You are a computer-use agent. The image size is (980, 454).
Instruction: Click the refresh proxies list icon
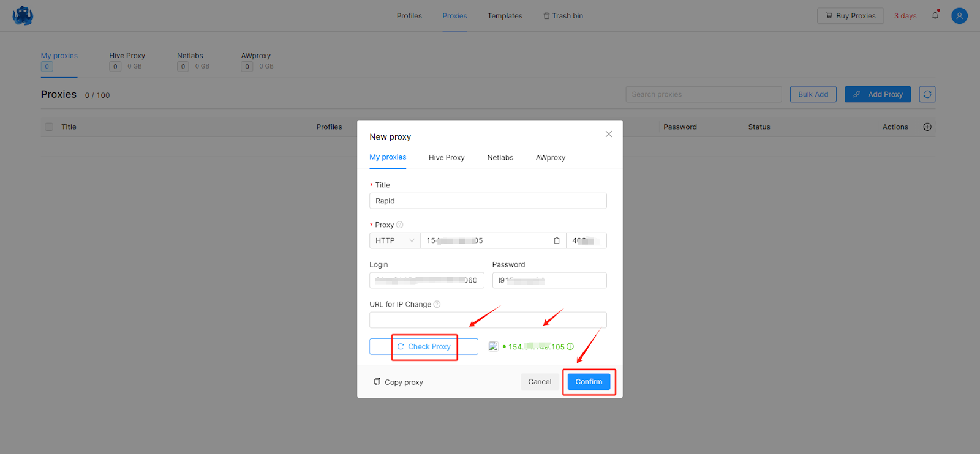click(927, 94)
